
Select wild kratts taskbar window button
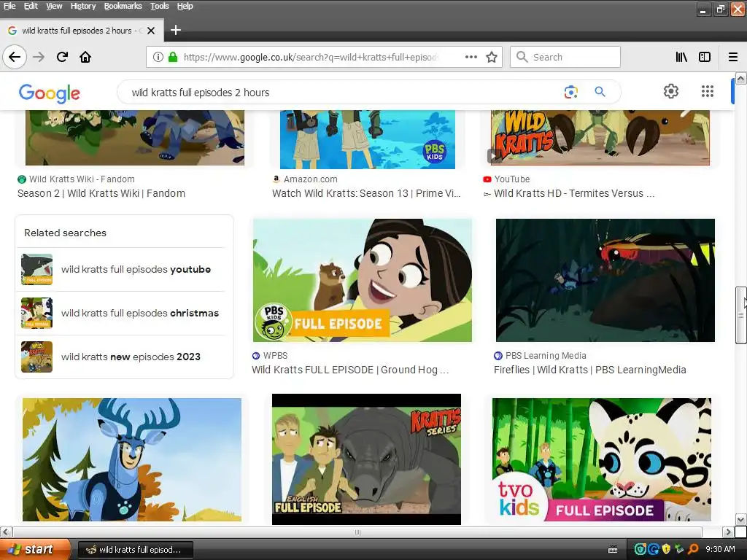135,550
